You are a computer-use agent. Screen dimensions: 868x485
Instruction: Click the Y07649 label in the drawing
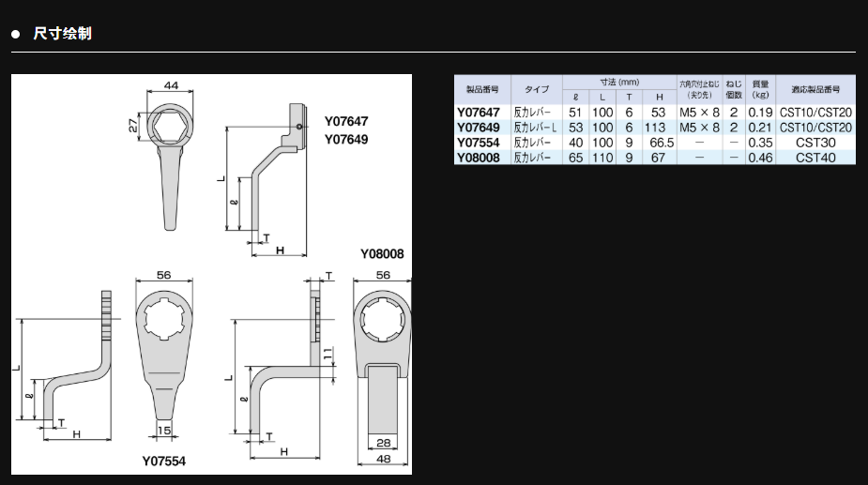[346, 140]
